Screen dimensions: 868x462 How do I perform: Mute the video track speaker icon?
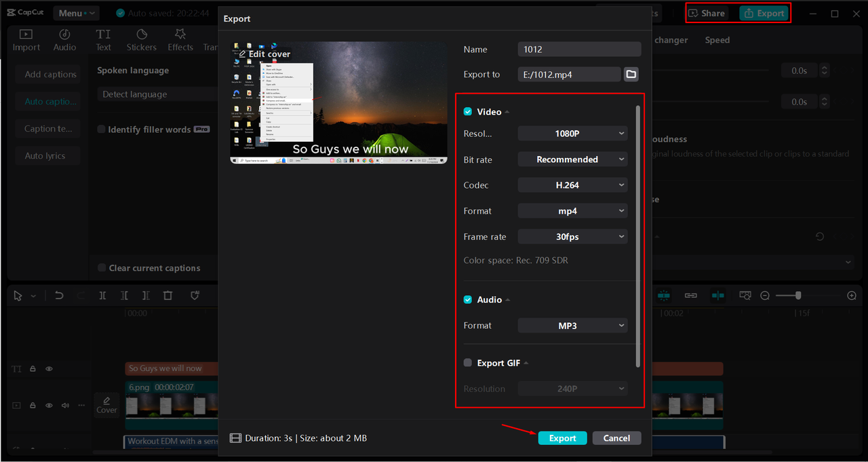coord(66,406)
